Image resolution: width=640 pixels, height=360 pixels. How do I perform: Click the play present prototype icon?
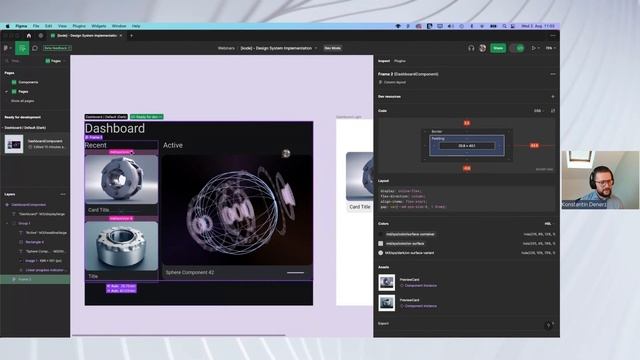click(533, 48)
